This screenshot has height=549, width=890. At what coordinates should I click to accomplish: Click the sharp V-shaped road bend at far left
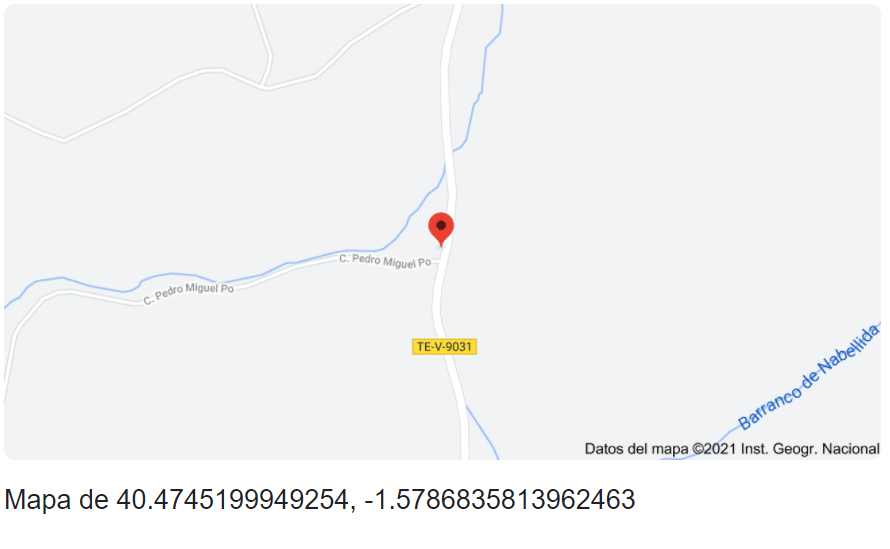coord(63,140)
